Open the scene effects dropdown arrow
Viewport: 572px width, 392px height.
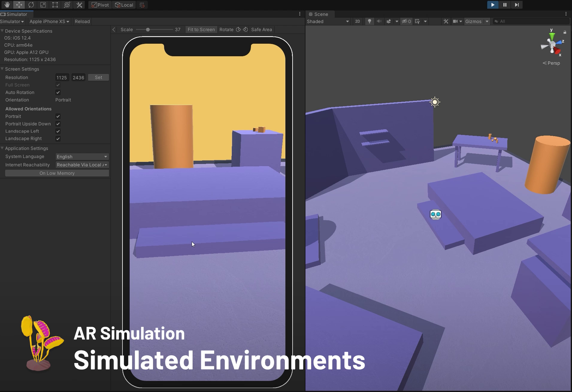coord(397,21)
